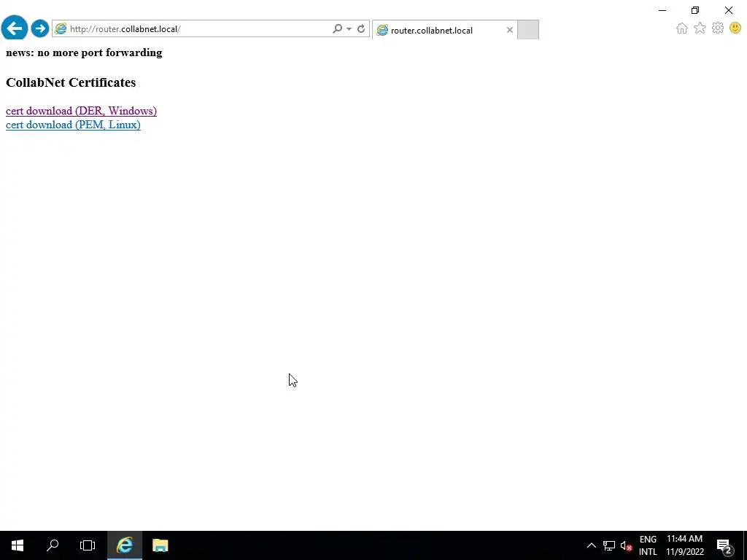Close the router.collabnet.local tab
The width and height of the screenshot is (747, 560).
(510, 30)
